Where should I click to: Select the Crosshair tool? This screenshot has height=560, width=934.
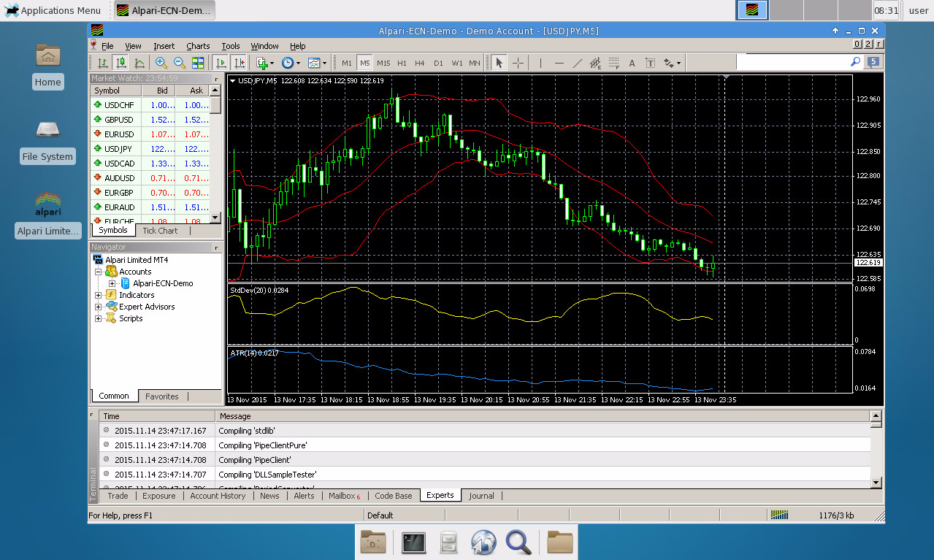[x=518, y=63]
